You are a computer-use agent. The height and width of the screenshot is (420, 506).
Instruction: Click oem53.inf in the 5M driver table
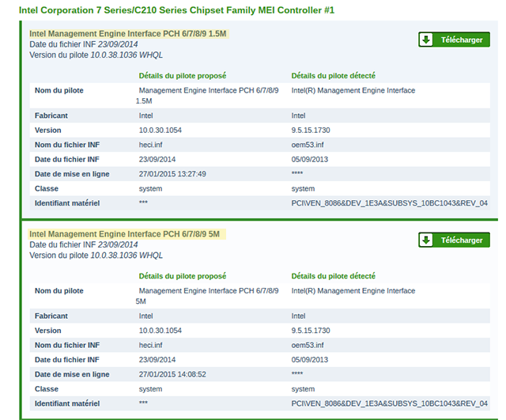tap(308, 345)
